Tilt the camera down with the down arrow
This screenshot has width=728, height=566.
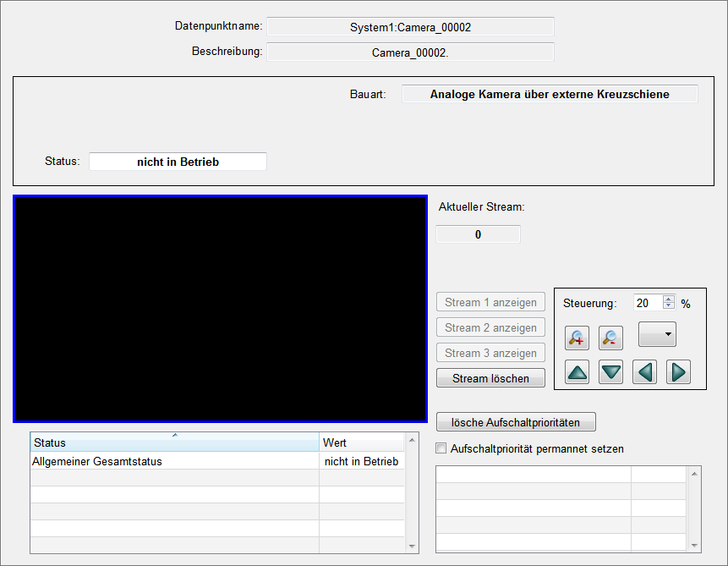pyautogui.click(x=610, y=372)
